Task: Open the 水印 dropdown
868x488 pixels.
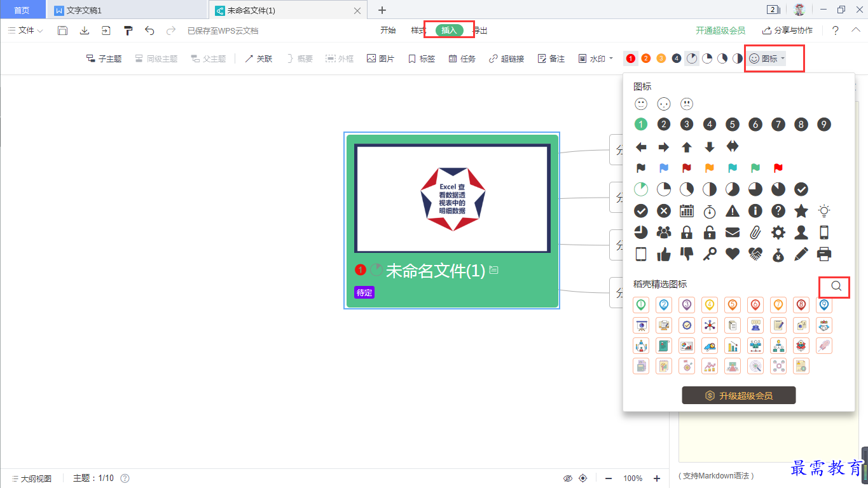Action: click(x=596, y=58)
